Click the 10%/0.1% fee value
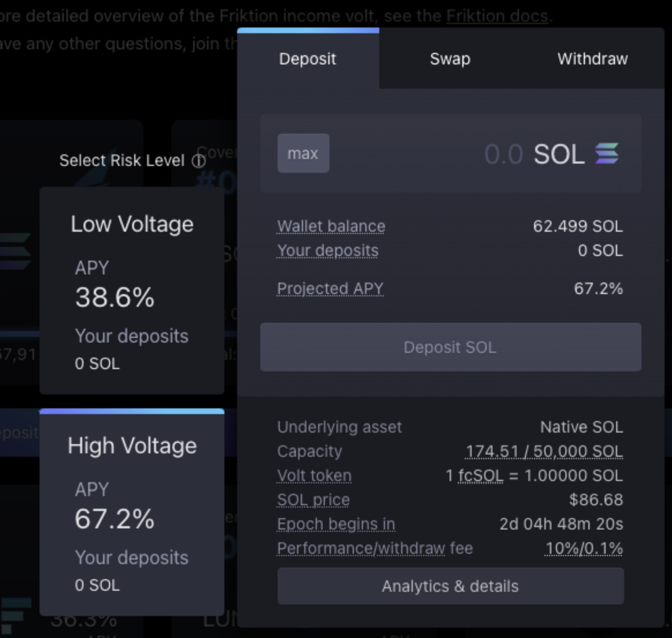The height and width of the screenshot is (638, 672). 584,548
